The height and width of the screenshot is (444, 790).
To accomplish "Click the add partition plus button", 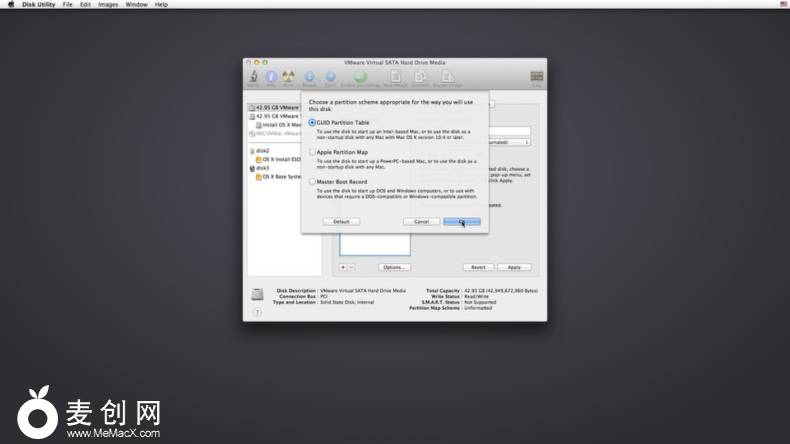I will tap(343, 267).
